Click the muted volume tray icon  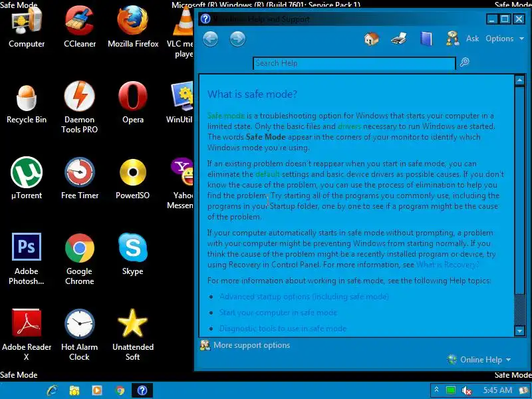pyautogui.click(x=467, y=390)
